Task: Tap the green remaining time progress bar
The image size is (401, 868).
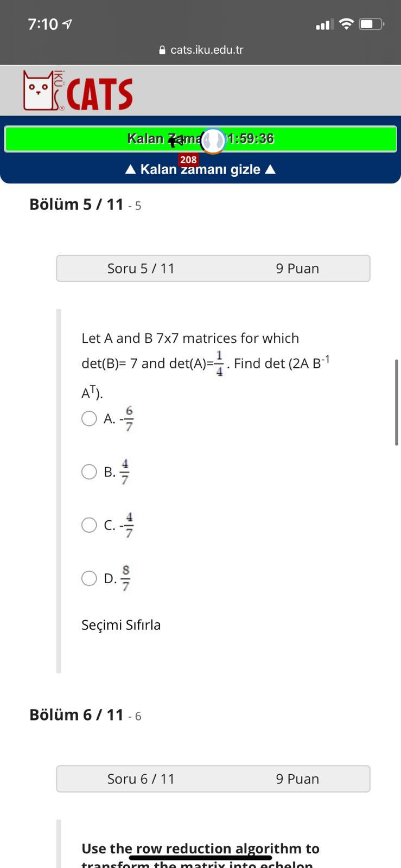Action: [x=200, y=138]
